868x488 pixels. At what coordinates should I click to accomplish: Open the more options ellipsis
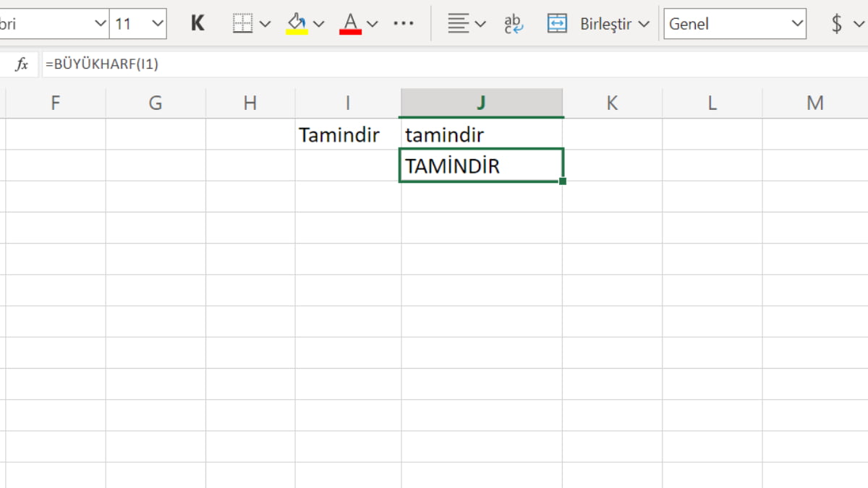coord(404,24)
